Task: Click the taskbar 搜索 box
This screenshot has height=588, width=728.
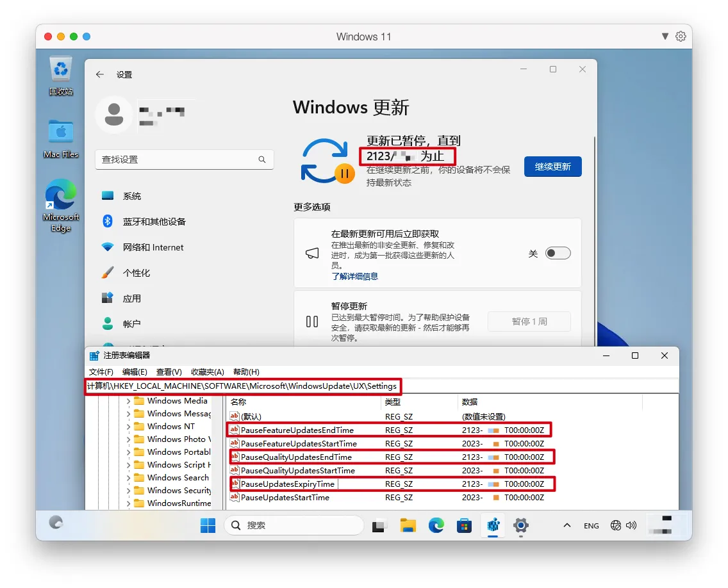Action: [294, 525]
